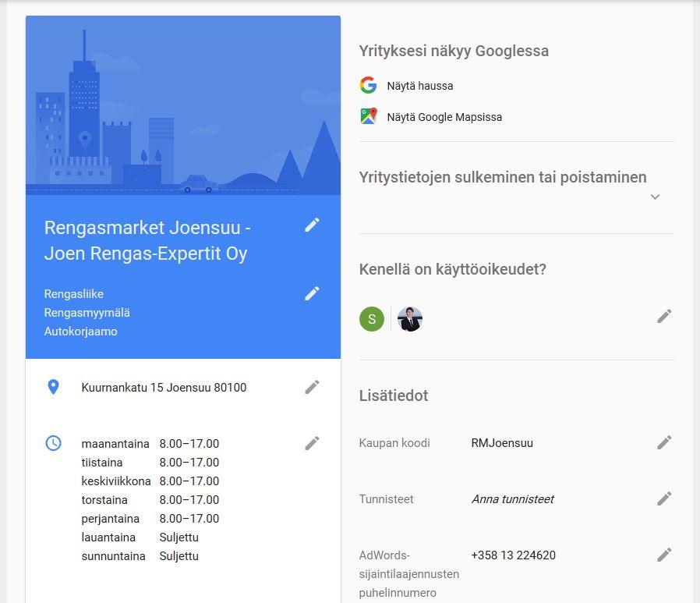Click the city skyline cover image

pos(183,105)
